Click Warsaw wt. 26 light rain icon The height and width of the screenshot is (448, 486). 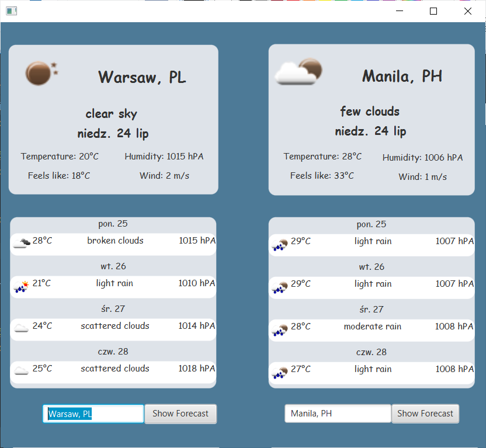pyautogui.click(x=21, y=286)
